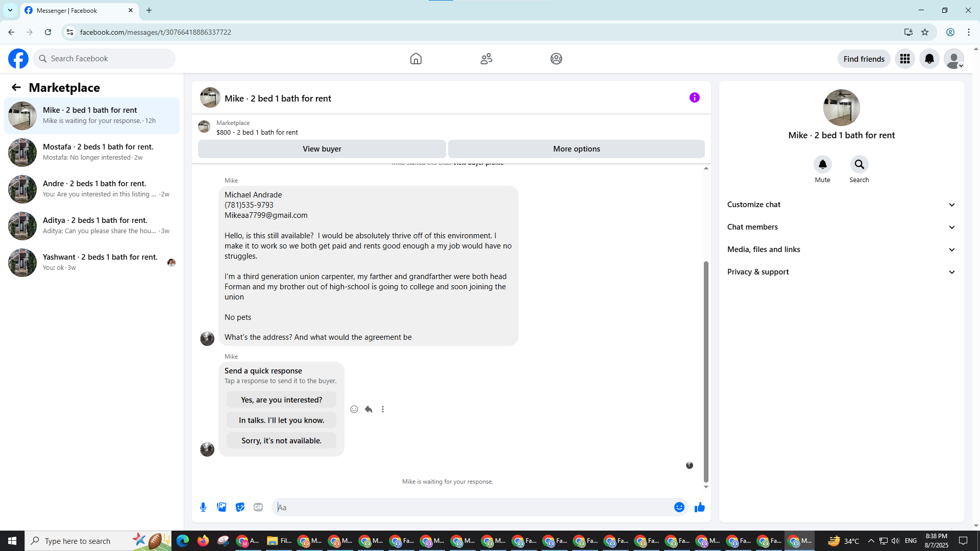Switch to the Messenger | Facebook tab
Viewport: 980px width, 551px height.
click(x=79, y=10)
